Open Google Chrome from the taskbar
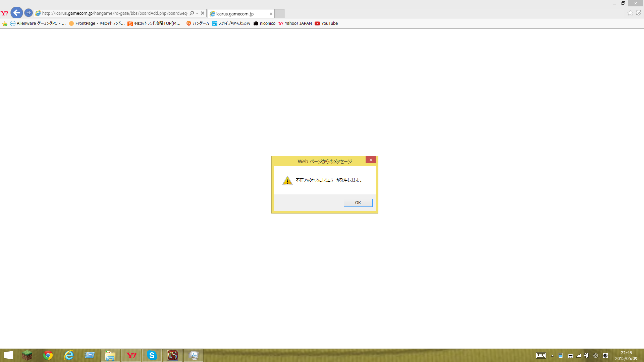 [x=48, y=355]
